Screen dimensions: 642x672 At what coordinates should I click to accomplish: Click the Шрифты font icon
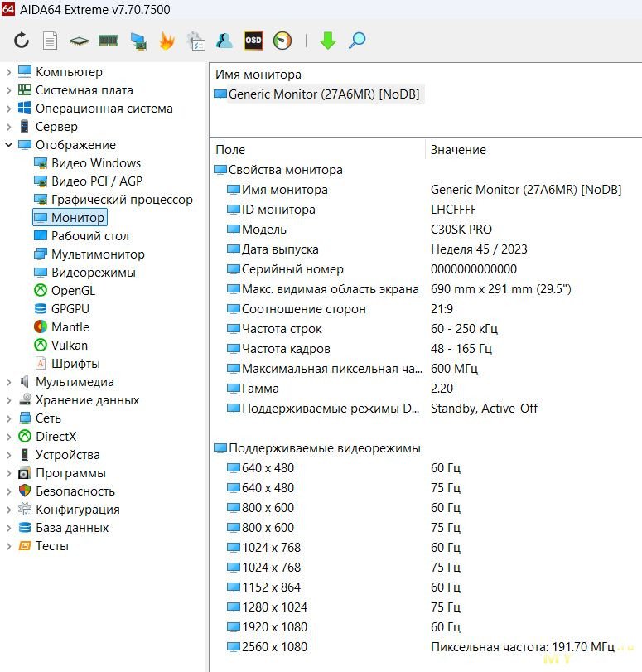tap(41, 364)
